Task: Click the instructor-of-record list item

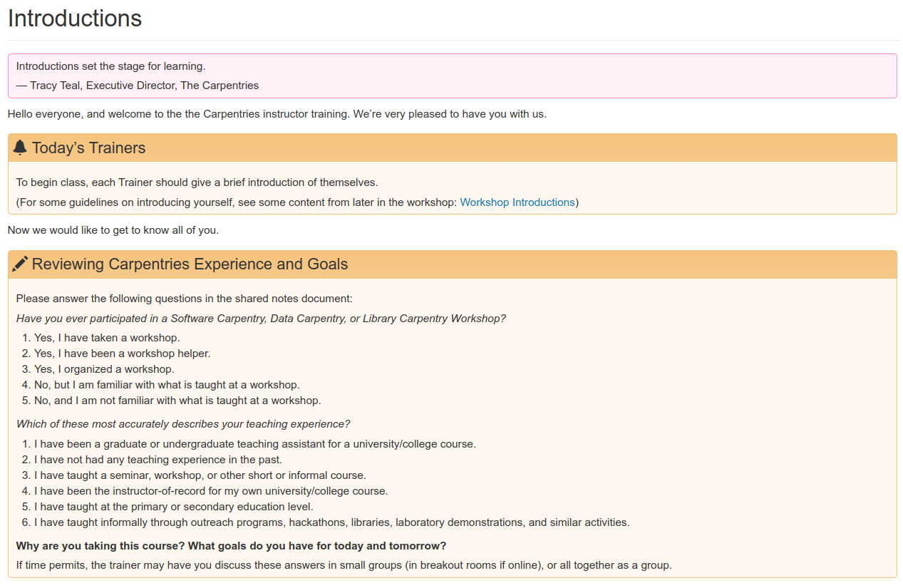Action: 211,491
